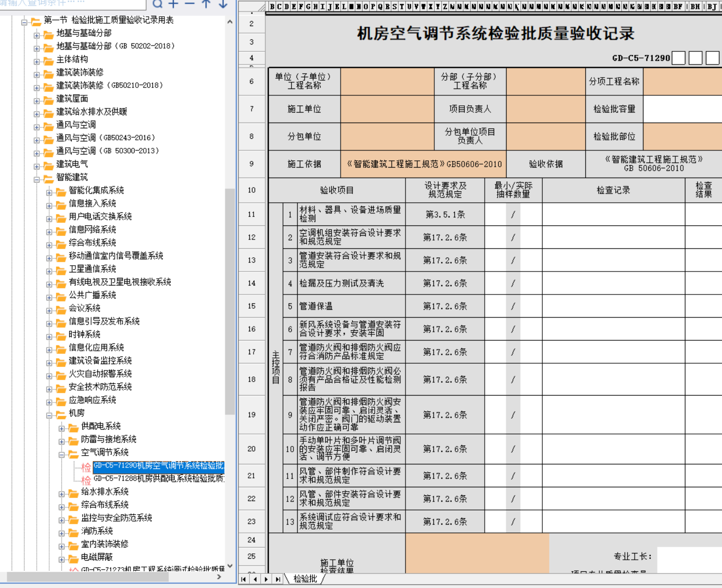
Task: Click the tree panel scroll-up arrow
Action: [229, 22]
